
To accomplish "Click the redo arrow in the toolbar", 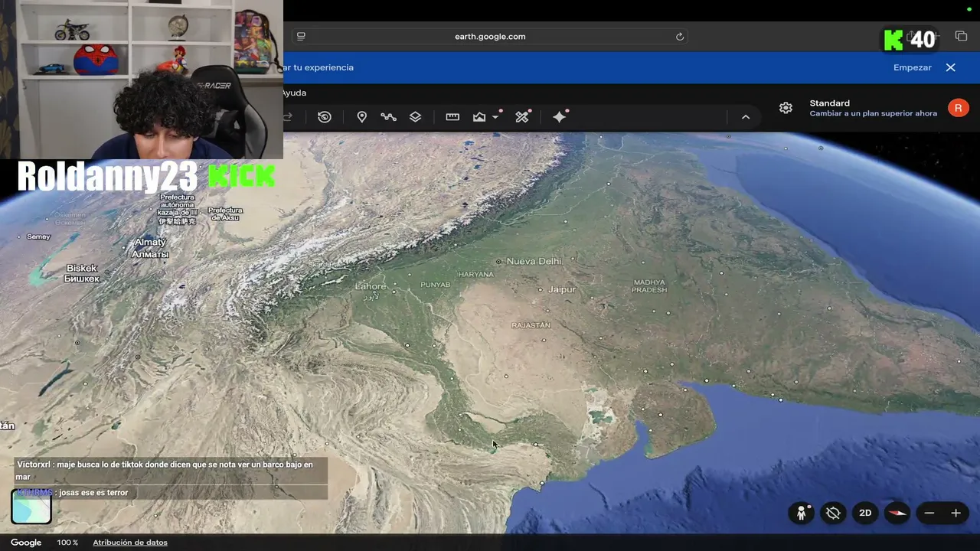I will pos(289,117).
